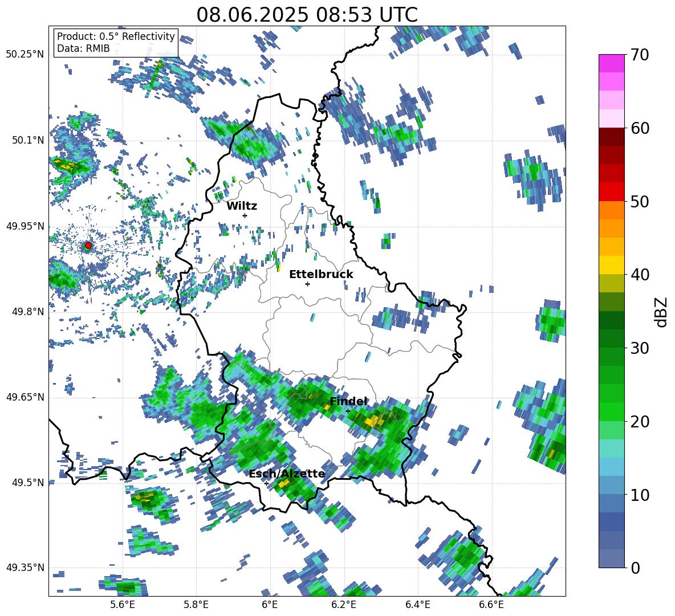The height and width of the screenshot is (616, 675).
Task: Click the blue colorbar segment below 10
Action: [611, 503]
